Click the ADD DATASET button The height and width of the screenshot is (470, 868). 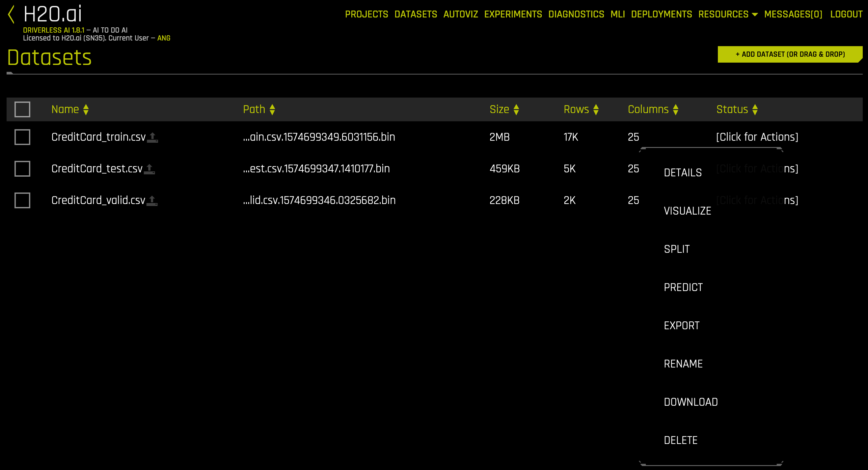click(790, 54)
